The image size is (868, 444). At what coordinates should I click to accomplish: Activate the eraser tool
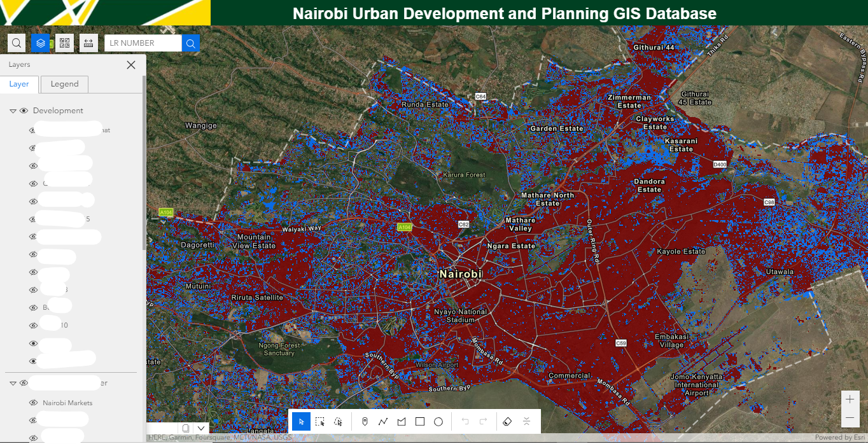coord(507,421)
